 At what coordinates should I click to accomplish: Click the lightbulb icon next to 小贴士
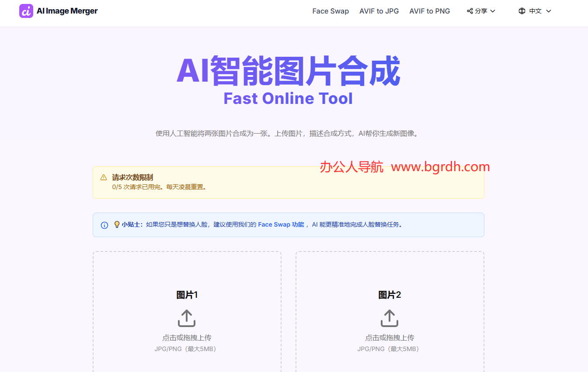click(117, 224)
